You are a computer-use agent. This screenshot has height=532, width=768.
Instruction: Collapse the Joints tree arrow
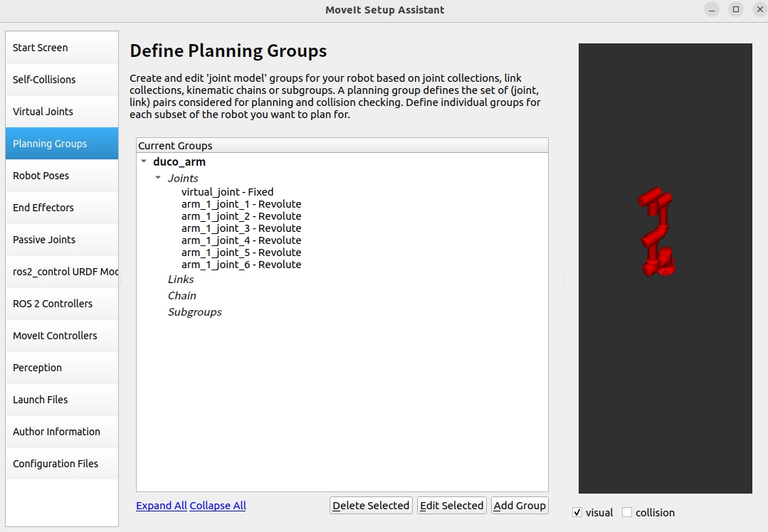[x=158, y=178]
